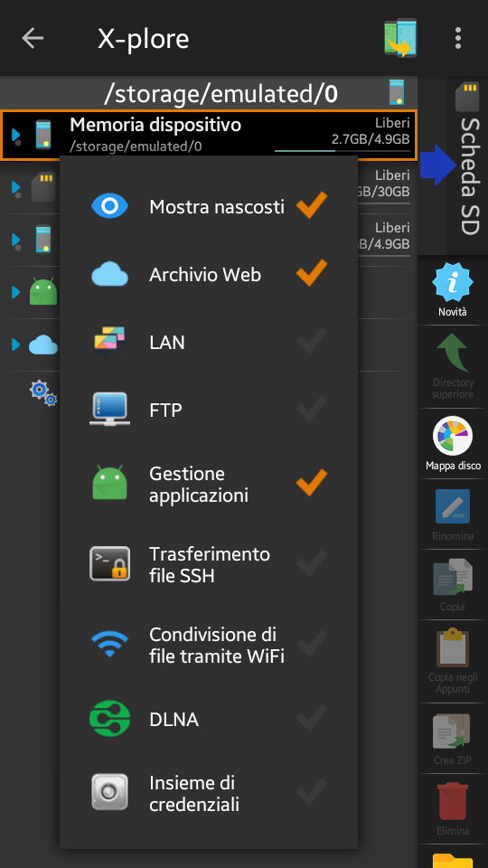Open the Novità info badge
The image size is (488, 868).
click(453, 283)
